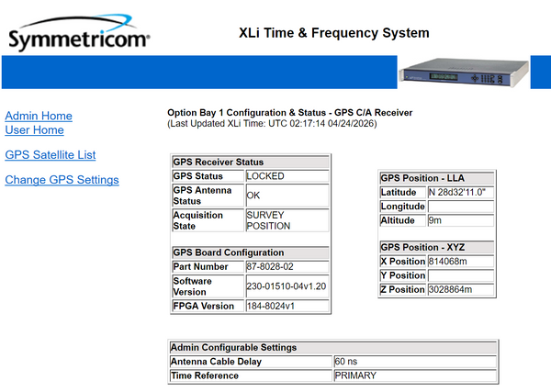This screenshot has height=392, width=551.
Task: Click the Symmetricom logo
Action: tap(78, 38)
